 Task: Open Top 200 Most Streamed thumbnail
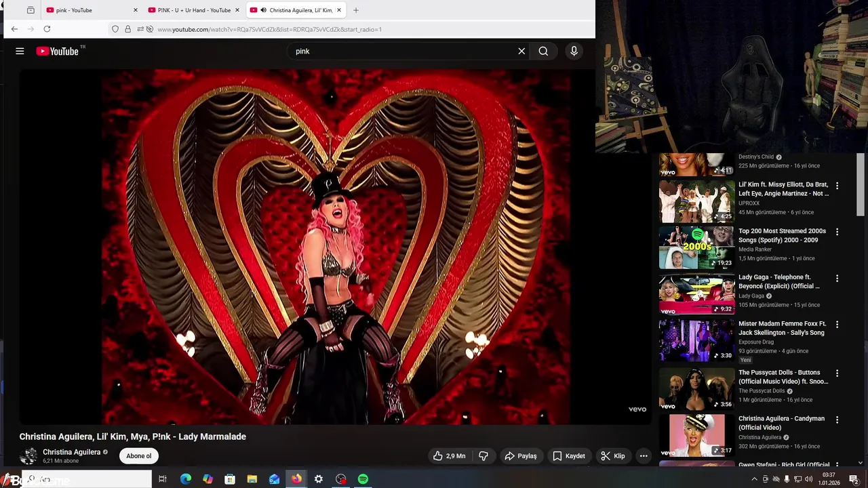tap(696, 247)
